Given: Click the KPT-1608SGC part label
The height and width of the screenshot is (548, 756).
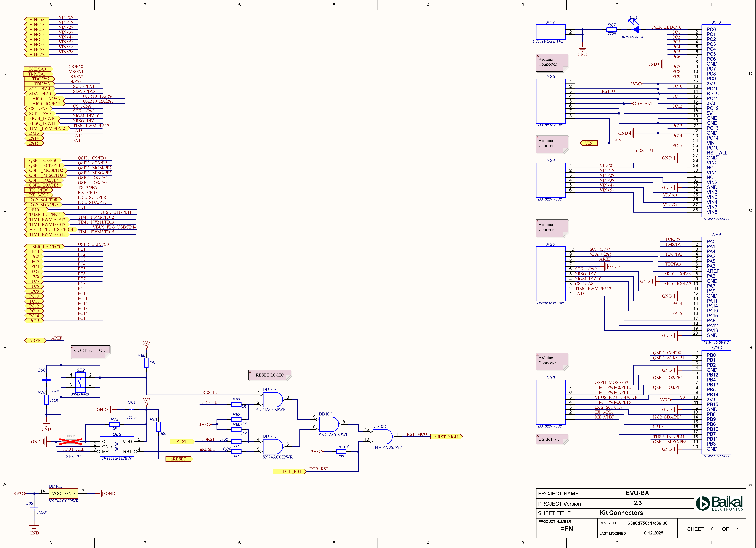Looking at the screenshot, I should pos(633,37).
